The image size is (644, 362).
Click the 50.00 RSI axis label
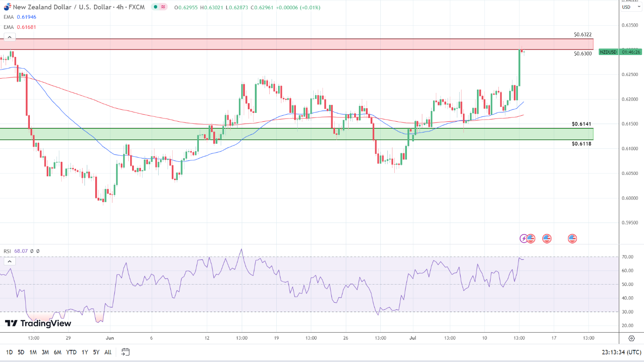coord(628,285)
